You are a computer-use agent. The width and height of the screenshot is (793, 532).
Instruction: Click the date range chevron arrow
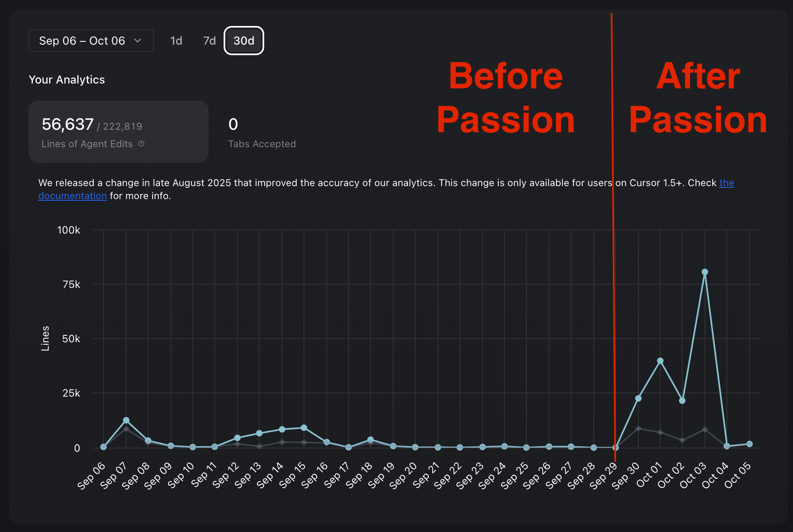pyautogui.click(x=138, y=41)
